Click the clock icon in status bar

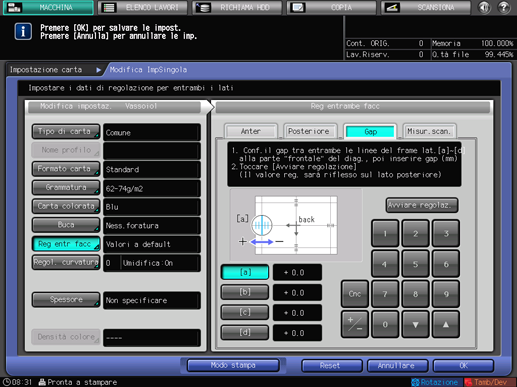6,382
